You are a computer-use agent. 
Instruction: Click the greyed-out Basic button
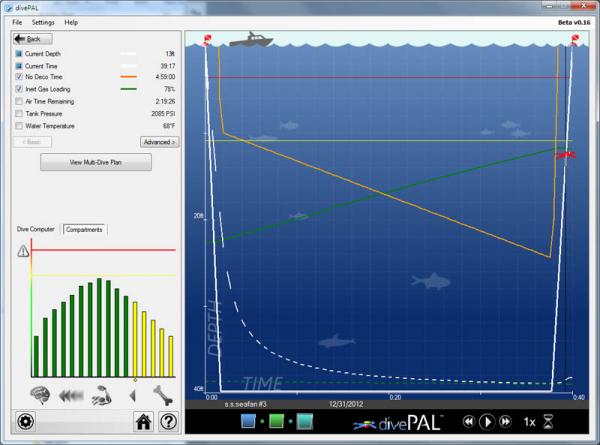(33, 142)
